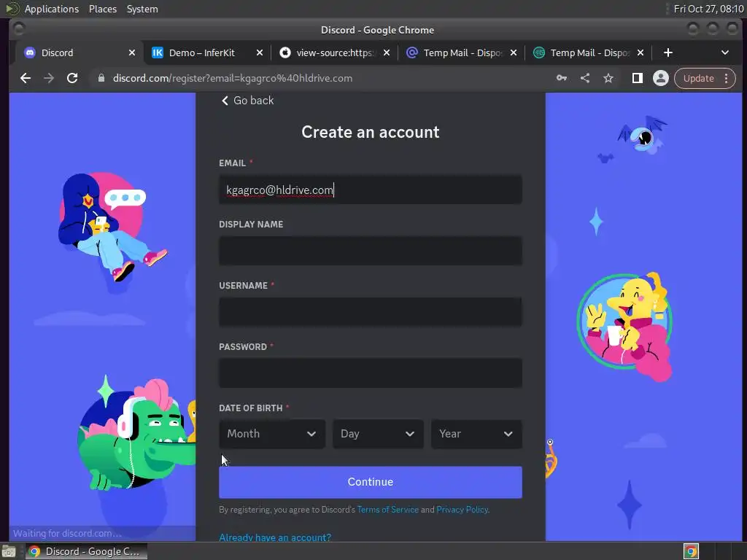The width and height of the screenshot is (747, 560).
Task: Click the Continue button
Action: click(x=370, y=482)
